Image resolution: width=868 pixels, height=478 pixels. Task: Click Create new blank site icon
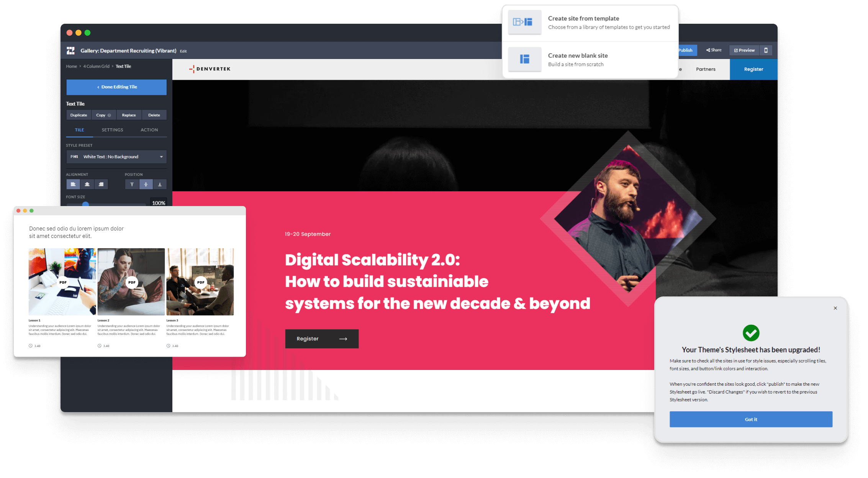pyautogui.click(x=524, y=59)
